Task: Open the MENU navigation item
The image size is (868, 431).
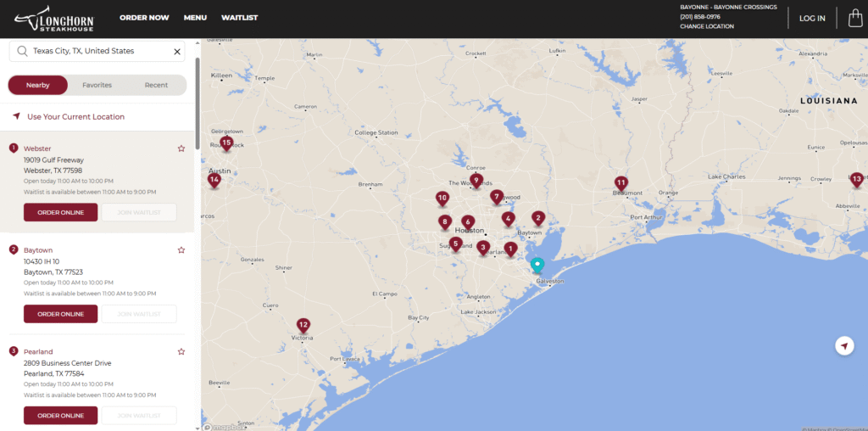Action: point(196,18)
